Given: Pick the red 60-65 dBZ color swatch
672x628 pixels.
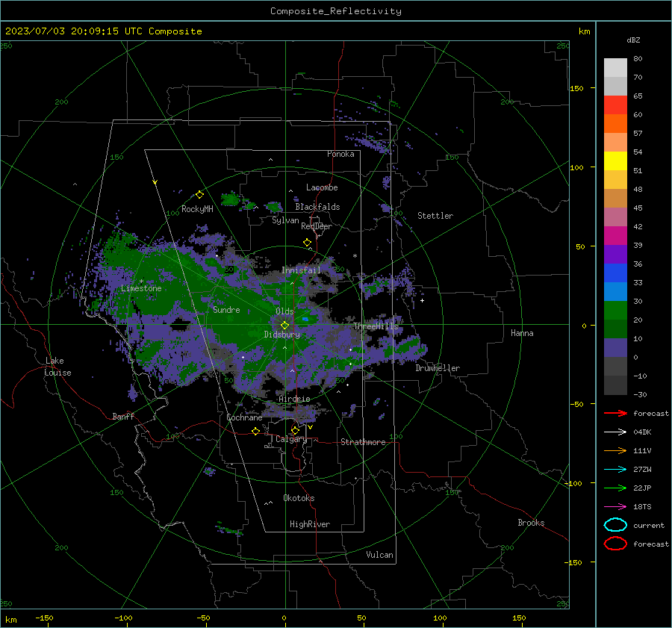Looking at the screenshot, I should click(x=615, y=105).
